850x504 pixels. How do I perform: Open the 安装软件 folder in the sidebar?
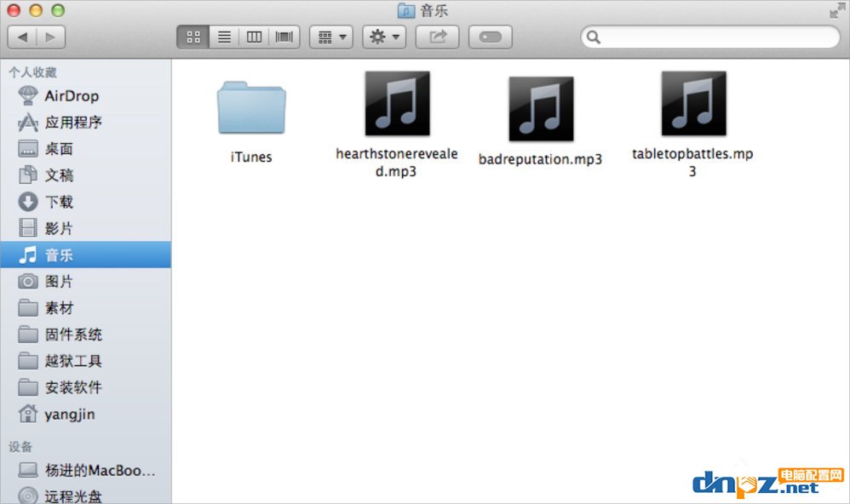tap(86, 388)
